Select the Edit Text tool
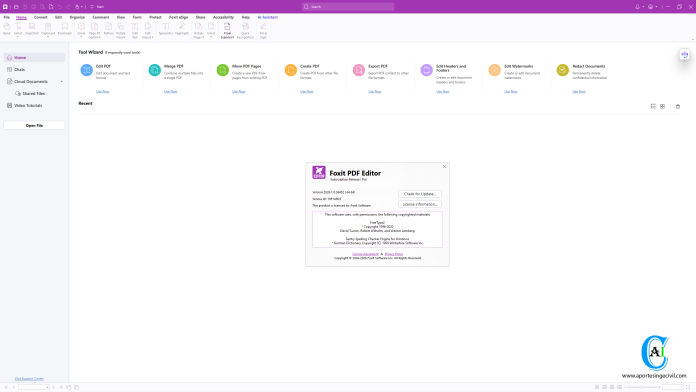Screen dimensions: 696x392 tap(135, 31)
